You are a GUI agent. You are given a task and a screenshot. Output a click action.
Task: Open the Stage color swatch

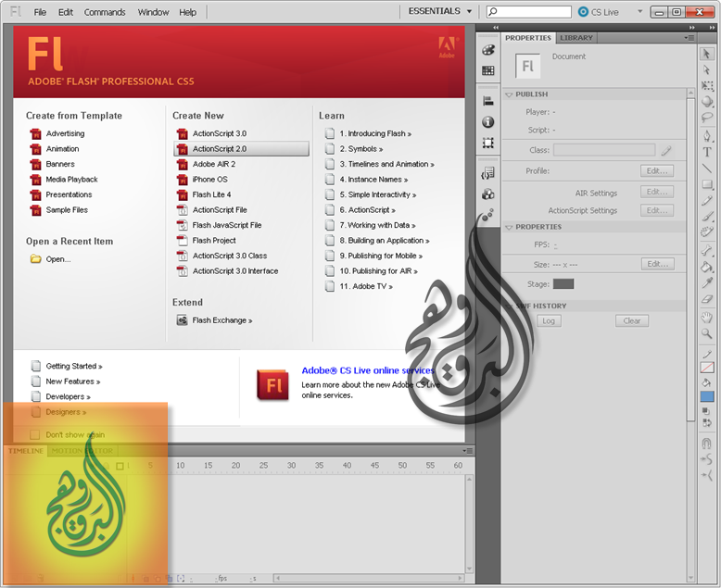tap(563, 284)
